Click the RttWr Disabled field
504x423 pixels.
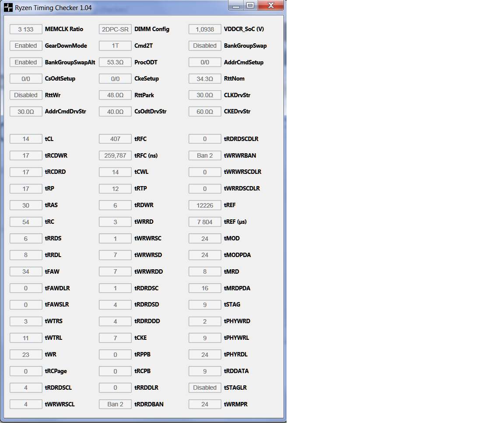[26, 95]
